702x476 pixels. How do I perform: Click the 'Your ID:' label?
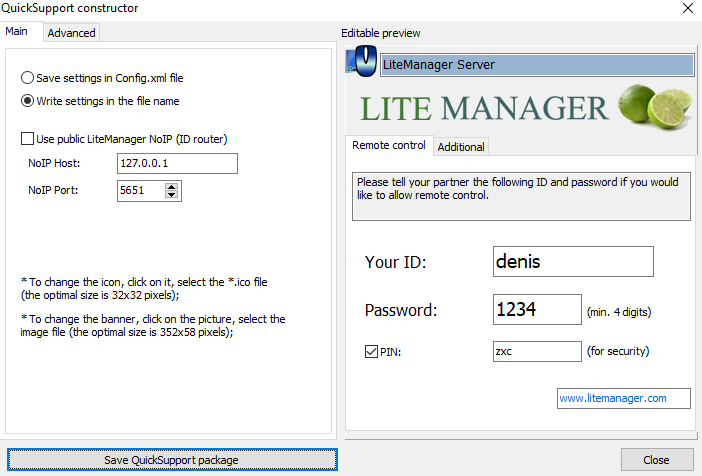tap(395, 262)
